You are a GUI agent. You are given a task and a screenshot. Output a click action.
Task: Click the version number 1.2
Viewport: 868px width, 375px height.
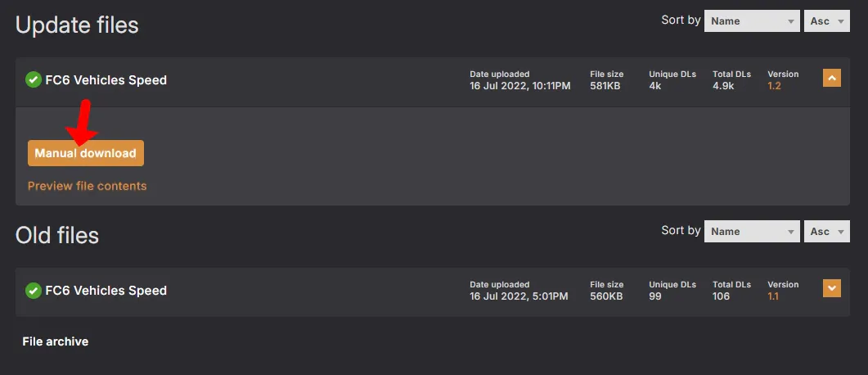(x=774, y=86)
